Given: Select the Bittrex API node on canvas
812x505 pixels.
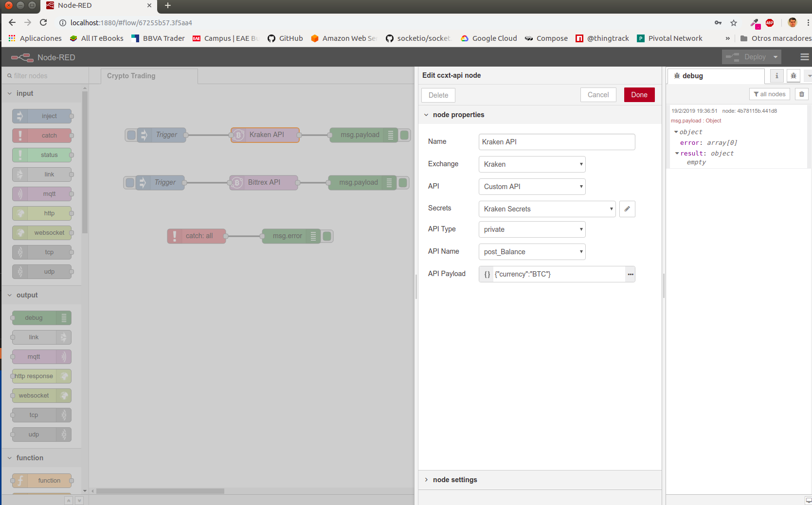Looking at the screenshot, I should (x=264, y=183).
